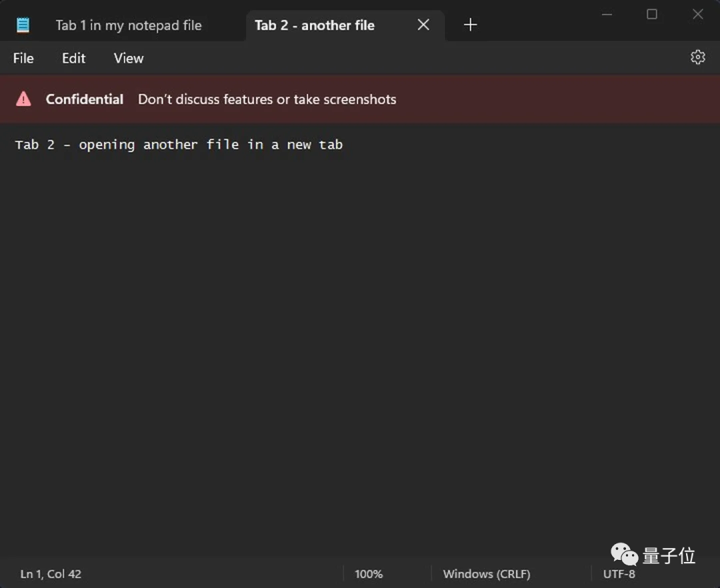Close the Notepad window

pyautogui.click(x=697, y=14)
